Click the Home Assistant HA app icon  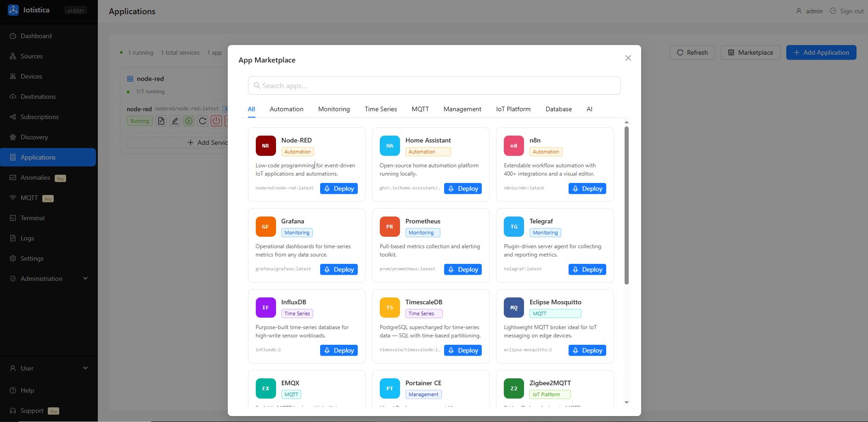coord(389,146)
